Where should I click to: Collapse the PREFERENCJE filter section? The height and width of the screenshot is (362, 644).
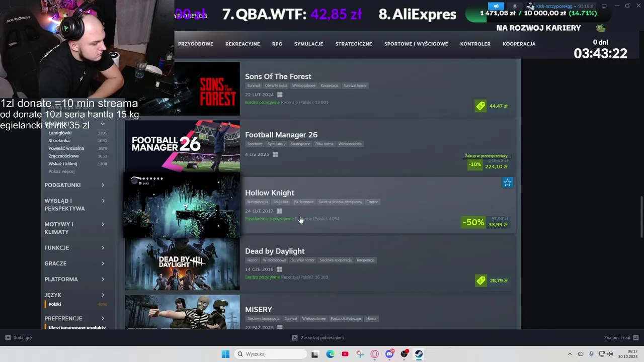click(75, 318)
